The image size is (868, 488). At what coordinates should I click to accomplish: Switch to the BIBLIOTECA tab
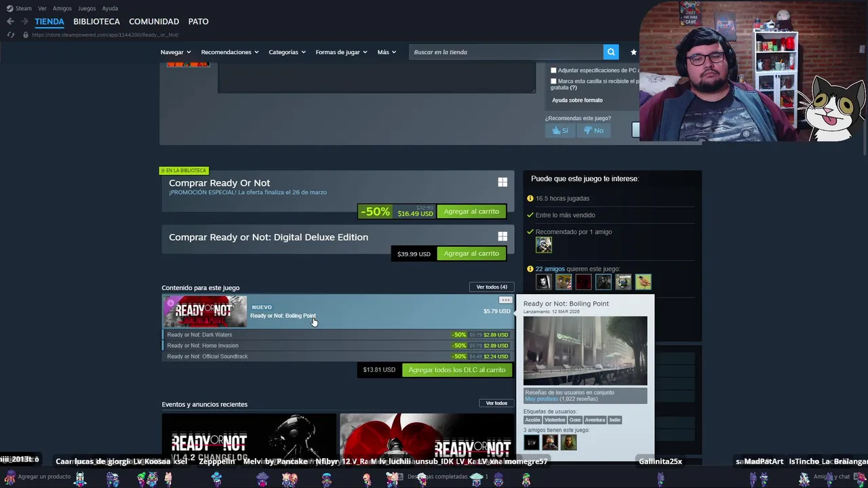[x=96, y=22]
